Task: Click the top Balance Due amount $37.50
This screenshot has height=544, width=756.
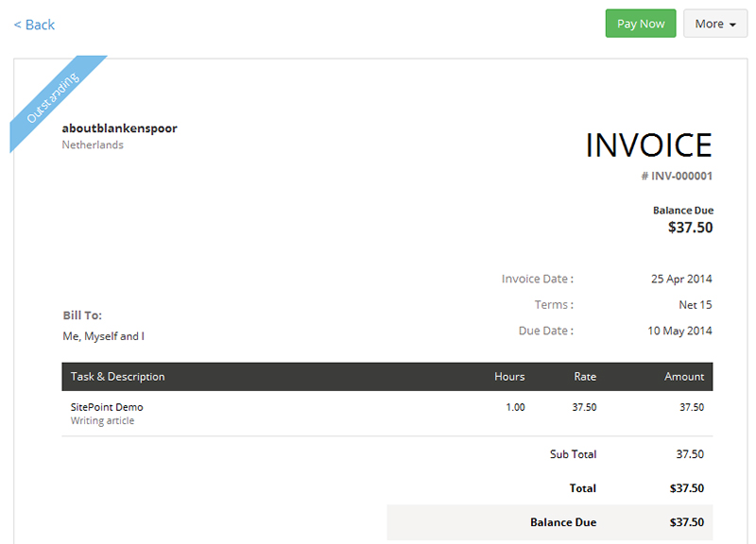Action: [690, 228]
